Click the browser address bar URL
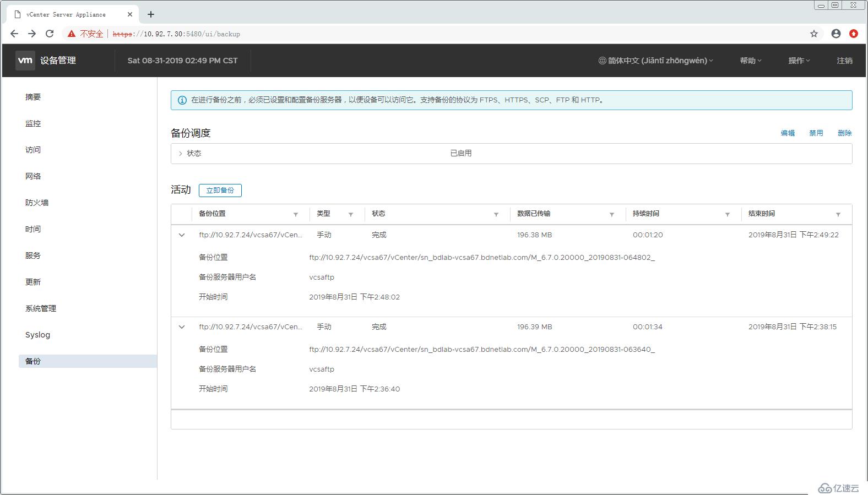The width and height of the screenshot is (868, 495). point(176,34)
